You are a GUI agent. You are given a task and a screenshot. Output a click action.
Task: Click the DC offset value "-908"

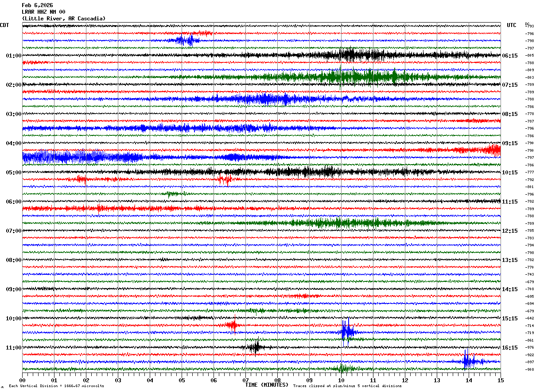pyautogui.click(x=529, y=369)
